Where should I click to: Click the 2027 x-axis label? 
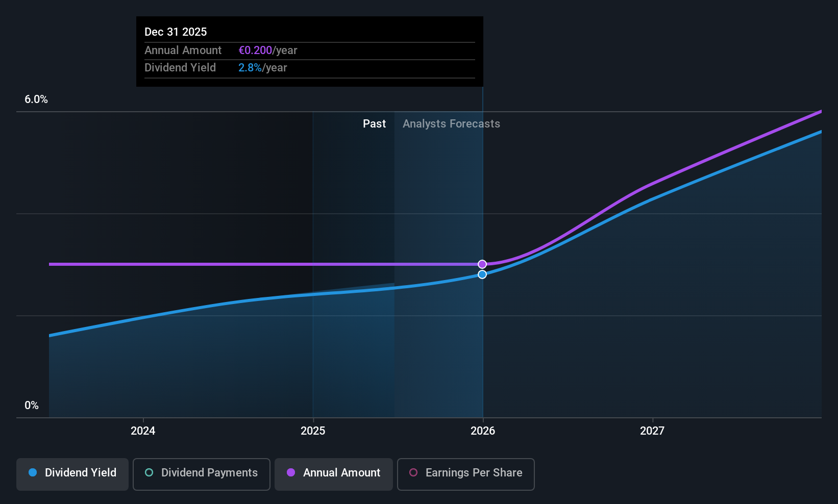tap(652, 431)
